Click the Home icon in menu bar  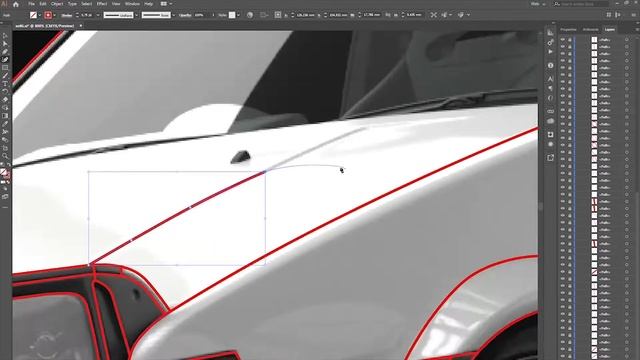point(16,4)
